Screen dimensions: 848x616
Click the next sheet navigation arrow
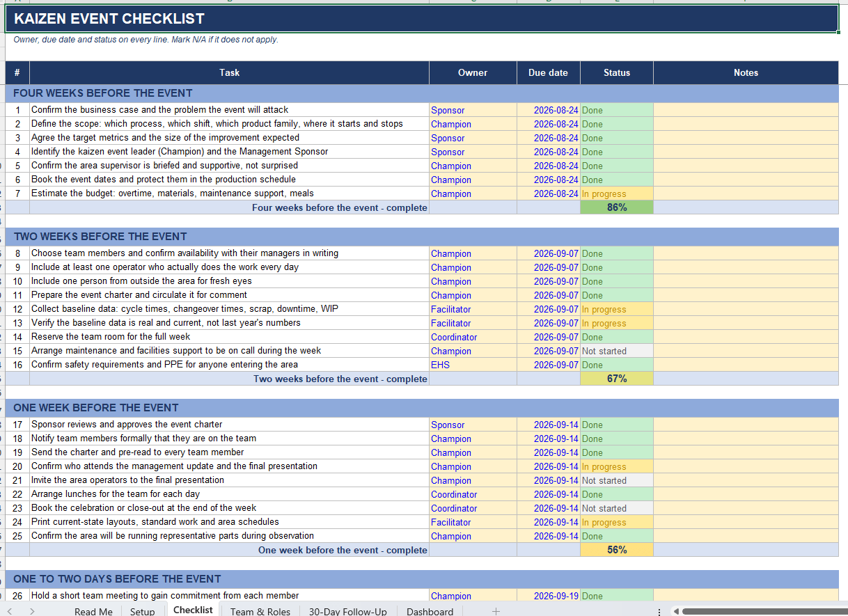click(32, 611)
